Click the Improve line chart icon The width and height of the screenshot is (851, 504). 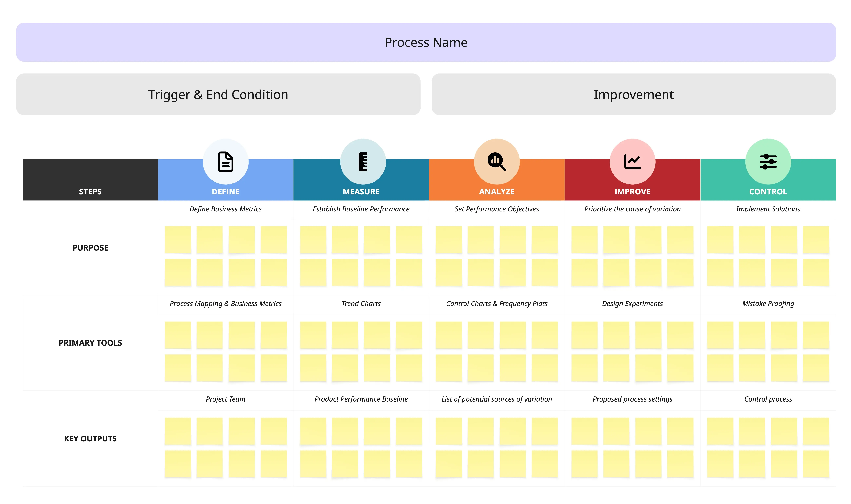click(632, 162)
